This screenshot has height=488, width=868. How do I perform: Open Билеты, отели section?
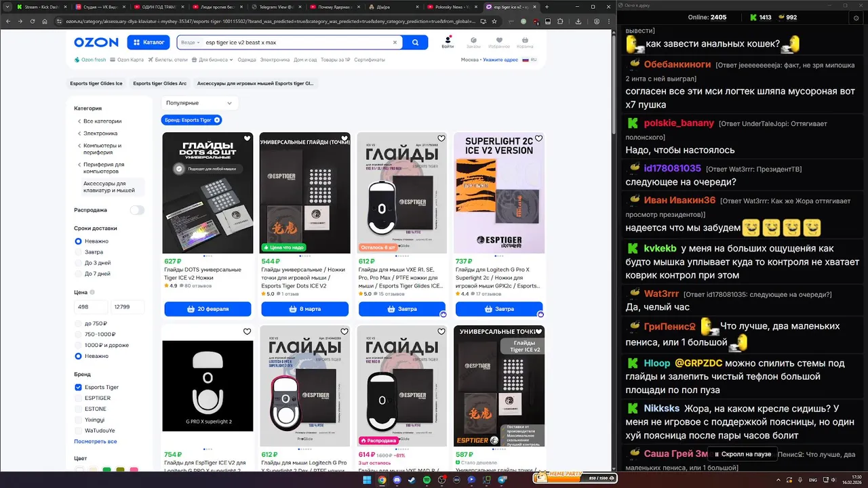coord(167,60)
